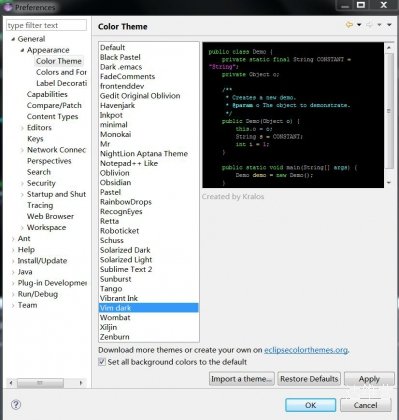
Task: Open the eclipsecolorthemes.org link
Action: pos(306,350)
